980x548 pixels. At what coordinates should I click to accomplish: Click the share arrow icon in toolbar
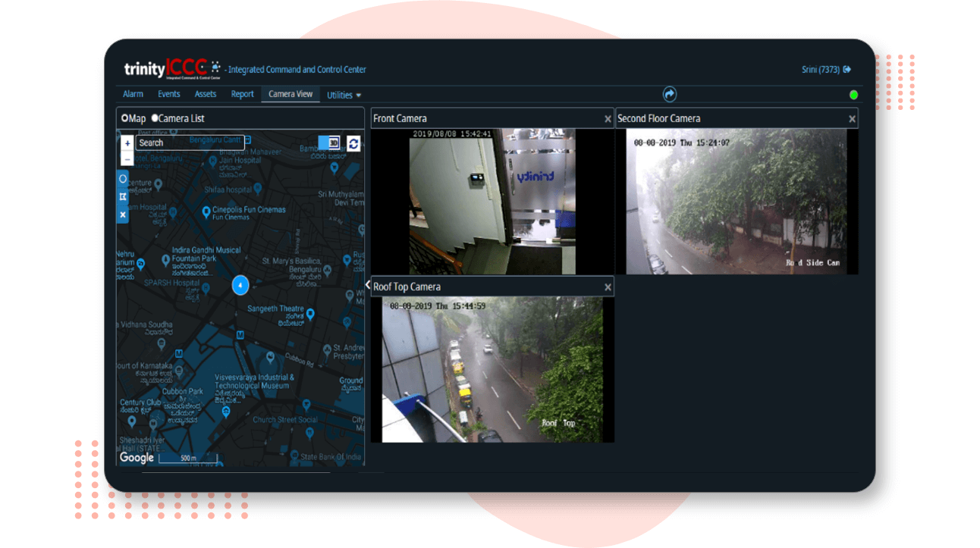tap(669, 94)
